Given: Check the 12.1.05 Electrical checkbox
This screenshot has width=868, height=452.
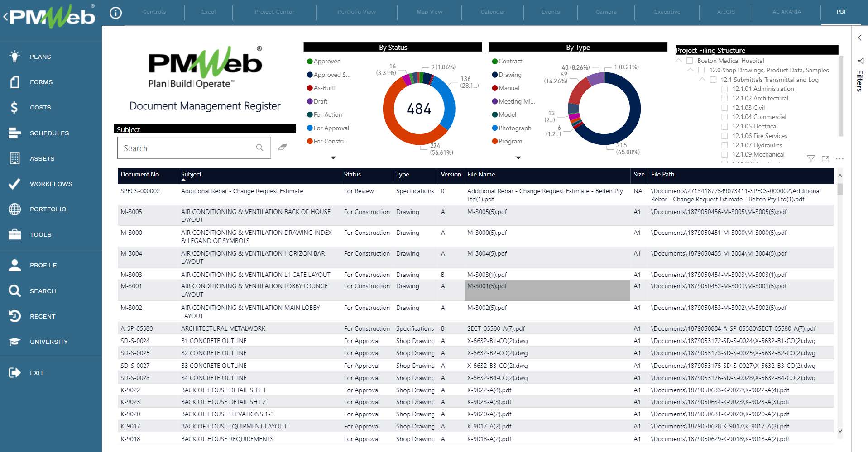Looking at the screenshot, I should [x=724, y=127].
